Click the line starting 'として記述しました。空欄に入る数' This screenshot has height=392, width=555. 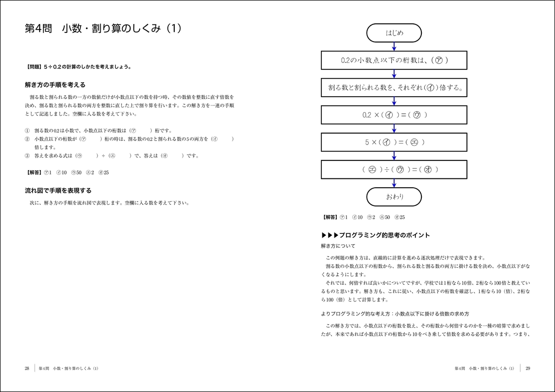(x=80, y=114)
